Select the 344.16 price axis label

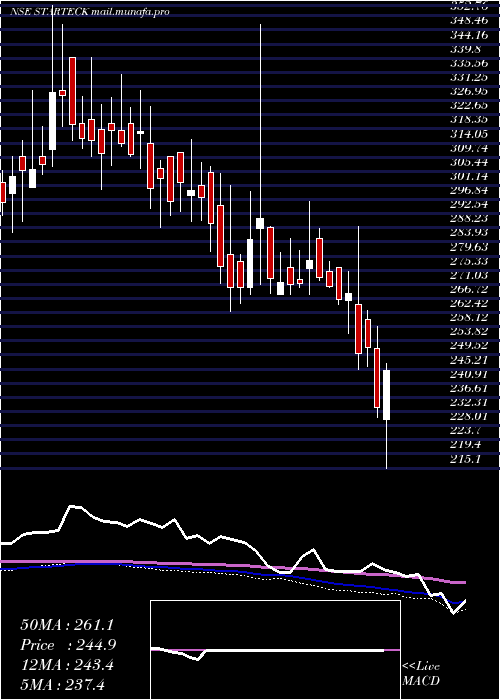(x=468, y=33)
